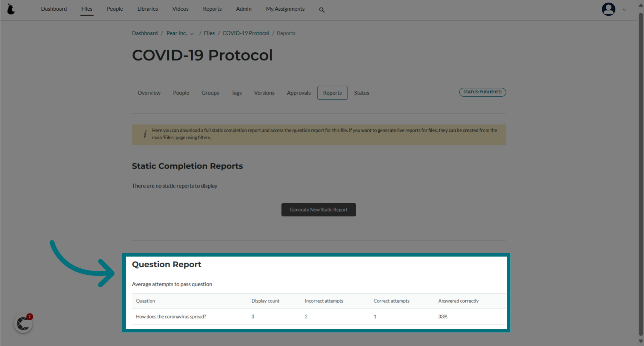Click the 33% answered correctly value
Screen dimensions: 644x346
pyautogui.click(x=443, y=317)
